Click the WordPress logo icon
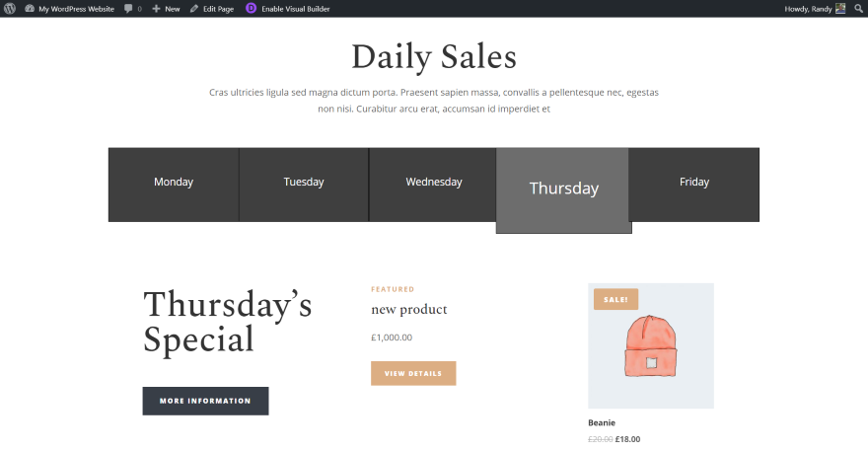The width and height of the screenshot is (868, 450). point(9,8)
